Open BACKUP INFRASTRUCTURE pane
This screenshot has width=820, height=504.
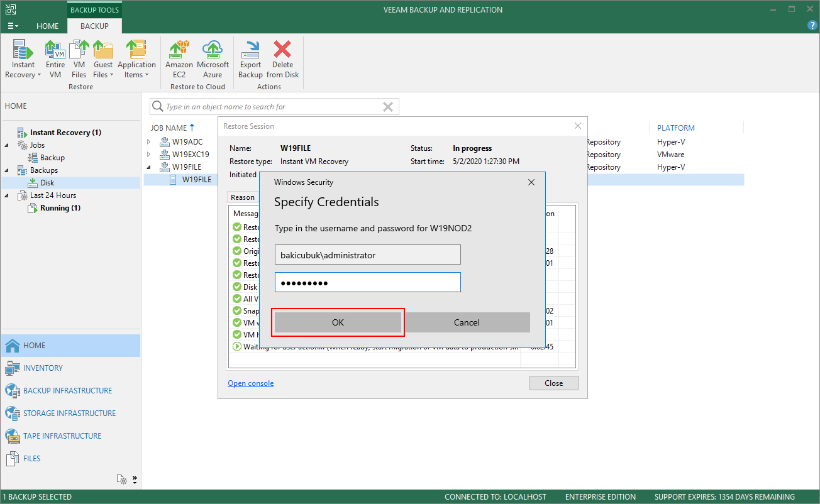pyautogui.click(x=70, y=391)
